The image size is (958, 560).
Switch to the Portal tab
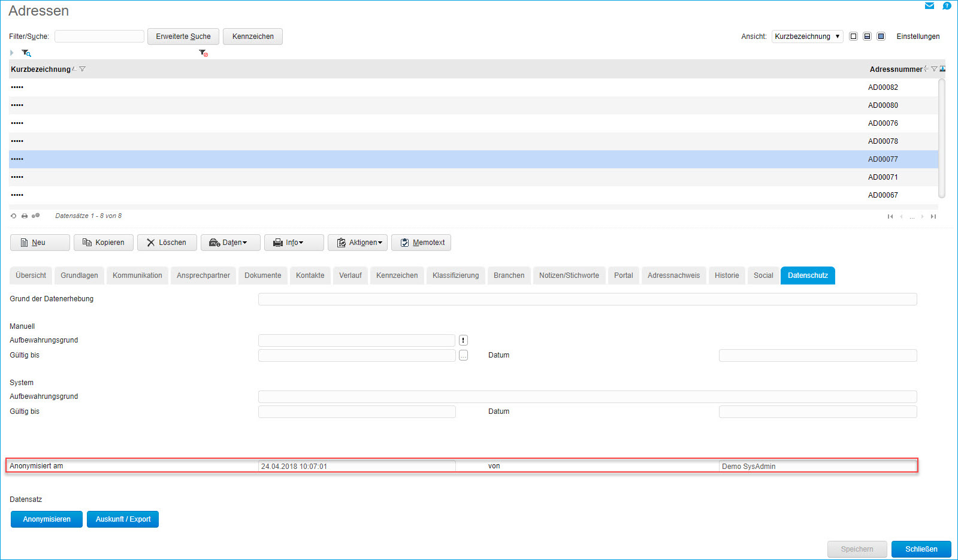[x=624, y=276]
